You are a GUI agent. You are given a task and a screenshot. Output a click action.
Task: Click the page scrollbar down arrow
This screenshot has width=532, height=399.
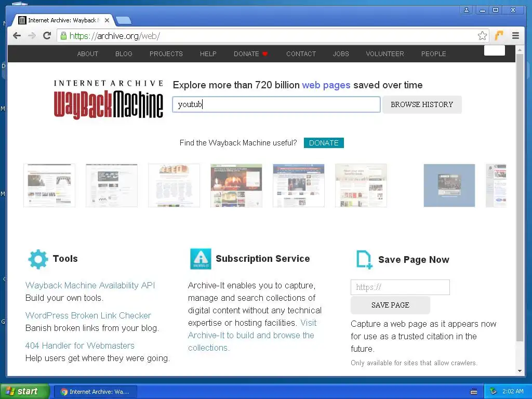point(520,371)
